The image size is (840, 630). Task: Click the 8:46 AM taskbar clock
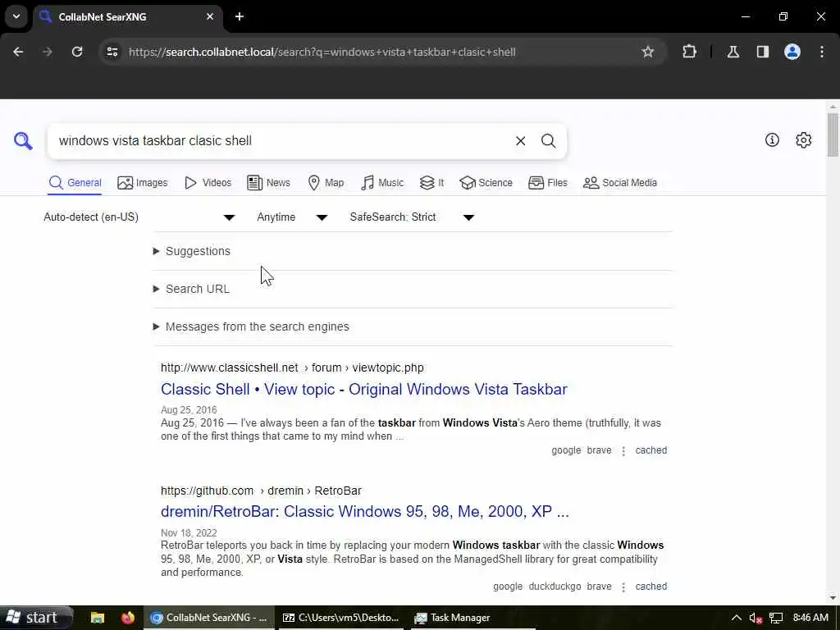(x=810, y=618)
